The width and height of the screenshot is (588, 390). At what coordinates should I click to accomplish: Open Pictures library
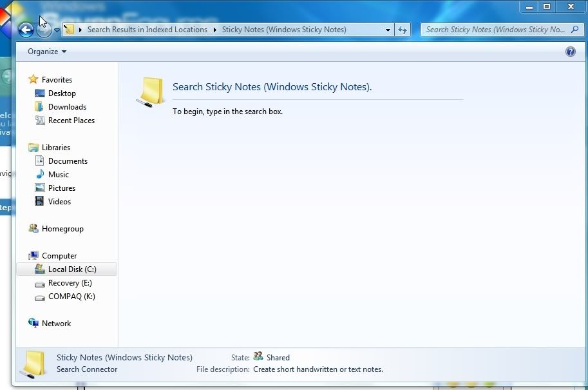coord(62,188)
